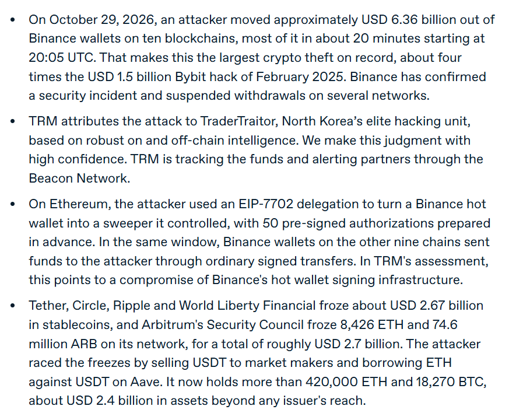This screenshot has width=509, height=420.
Task: Click the bullet before the Tether paragraph
Action: (13, 306)
